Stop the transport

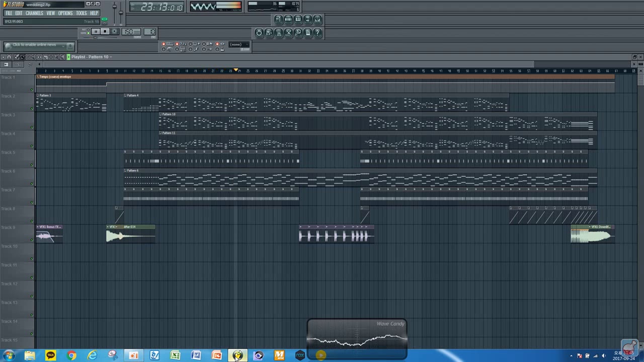[x=105, y=32]
